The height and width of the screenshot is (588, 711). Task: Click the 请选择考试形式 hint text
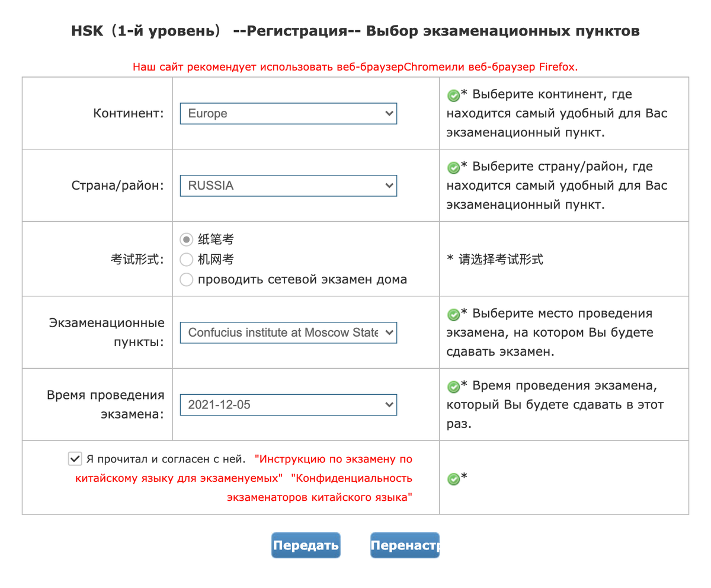(495, 260)
